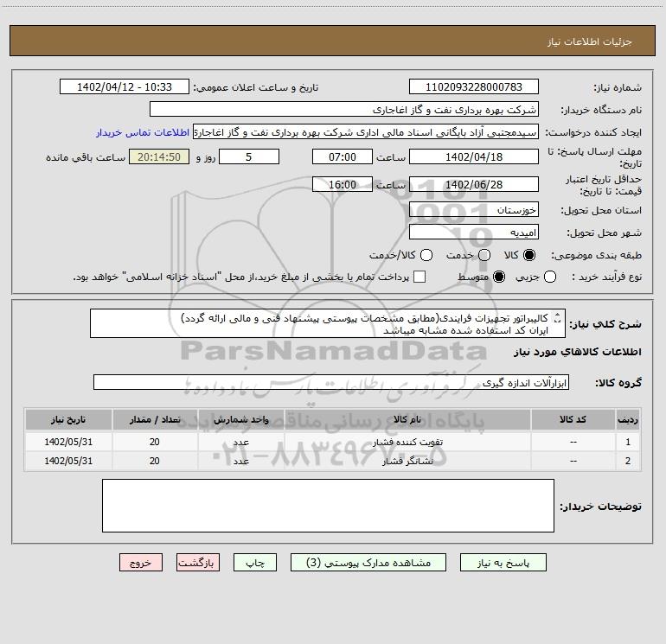Screen dimensions: 666x644
Task: Click quantity 20 in row 1
Action: pyautogui.click(x=155, y=442)
